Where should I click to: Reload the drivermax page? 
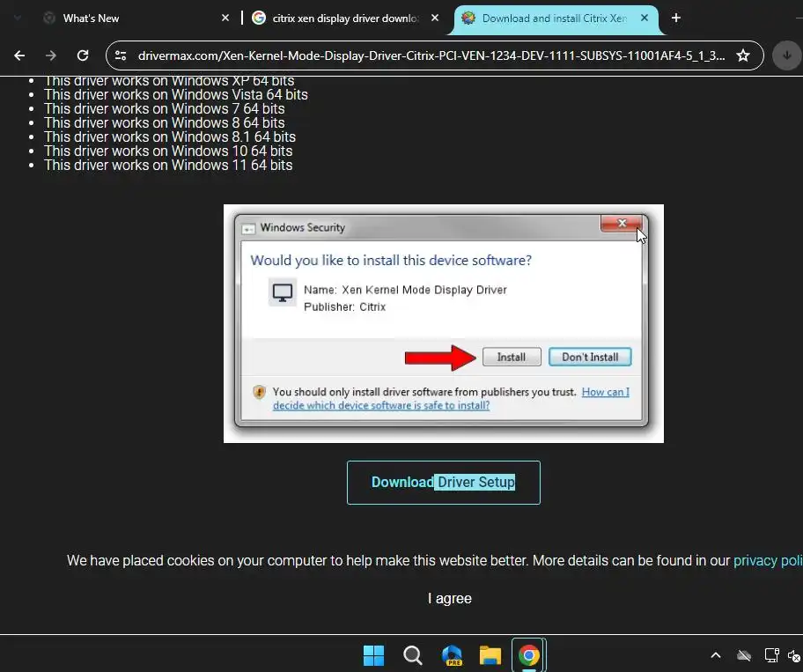point(83,55)
